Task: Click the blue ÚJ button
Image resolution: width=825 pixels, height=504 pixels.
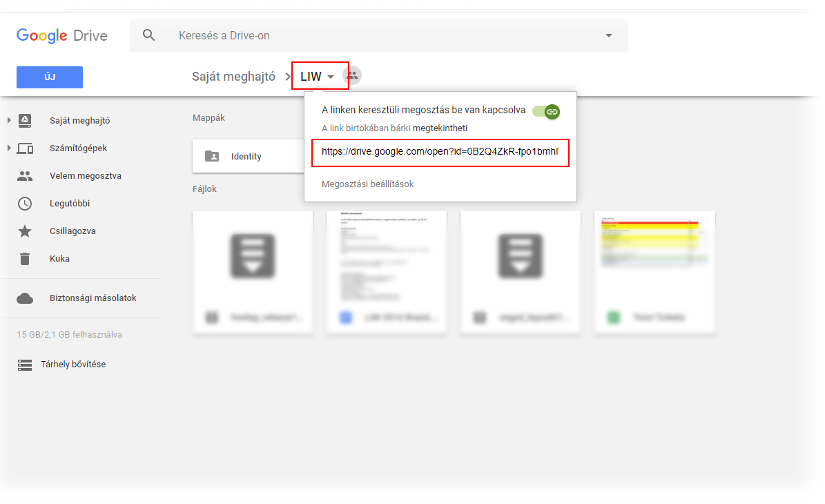Action: point(50,77)
